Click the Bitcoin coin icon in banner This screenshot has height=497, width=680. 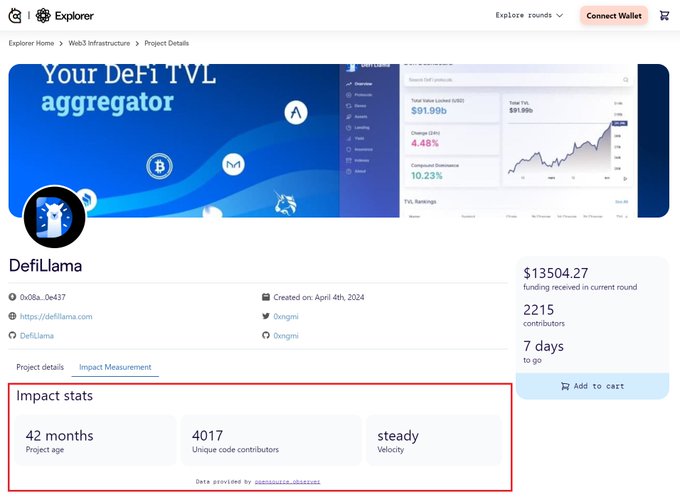tap(159, 166)
